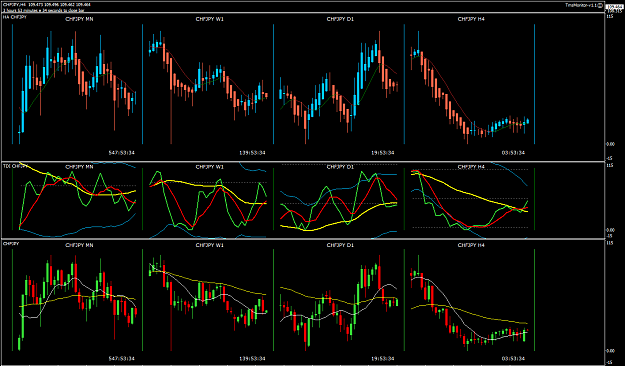Screen dimensions: 625x366
Task: Click the 19:53:34 timer in the candlestick subwindow
Action: pos(383,358)
